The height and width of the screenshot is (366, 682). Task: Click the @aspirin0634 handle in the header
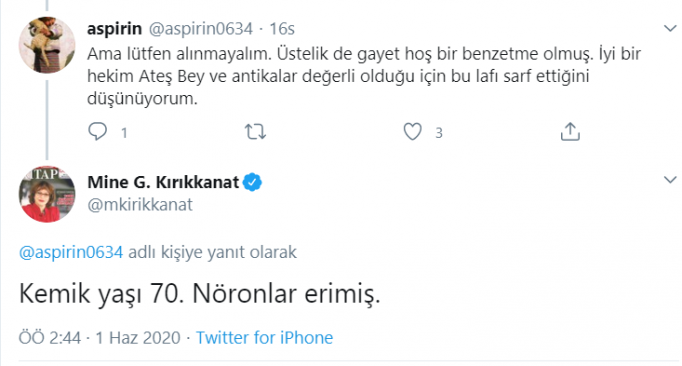pos(201,29)
